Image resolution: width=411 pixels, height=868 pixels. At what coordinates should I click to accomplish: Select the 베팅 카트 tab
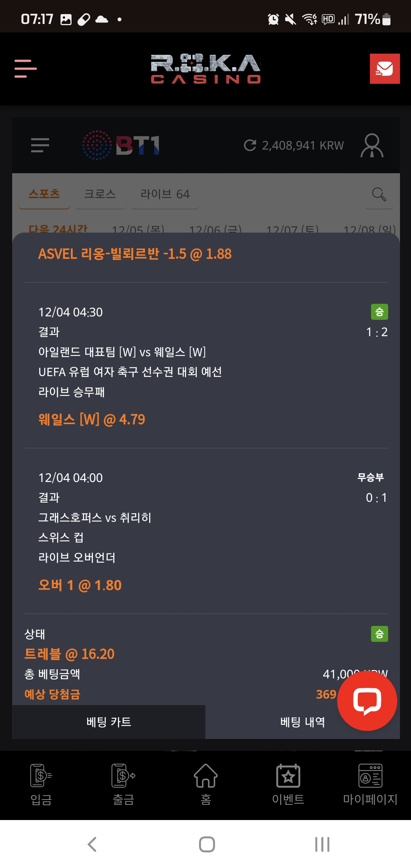pos(109,722)
